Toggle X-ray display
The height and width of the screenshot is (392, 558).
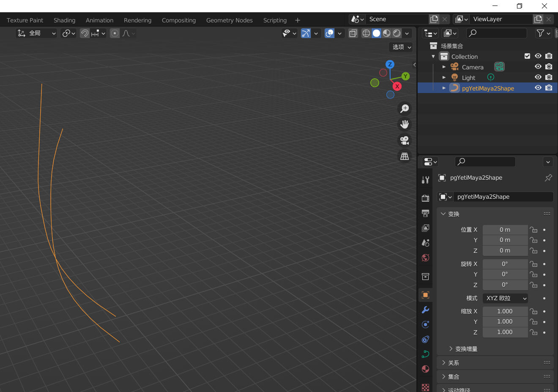pyautogui.click(x=353, y=33)
